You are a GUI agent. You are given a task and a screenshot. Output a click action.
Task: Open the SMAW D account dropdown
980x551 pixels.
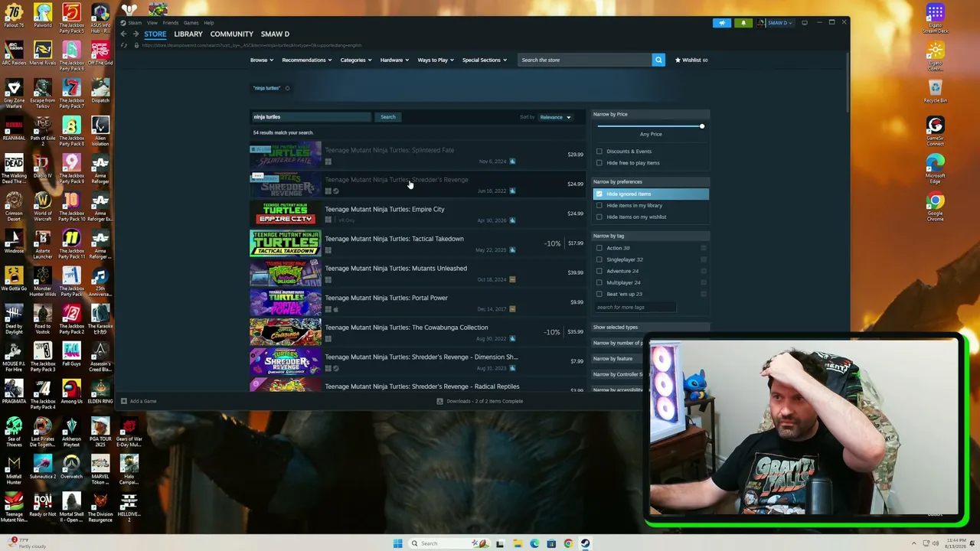point(781,23)
